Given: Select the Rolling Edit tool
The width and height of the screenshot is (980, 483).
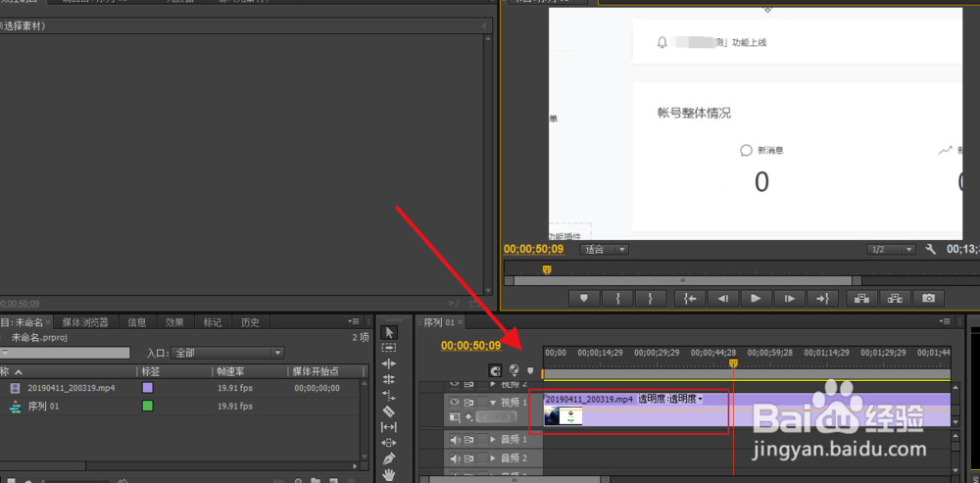Looking at the screenshot, I should [389, 379].
